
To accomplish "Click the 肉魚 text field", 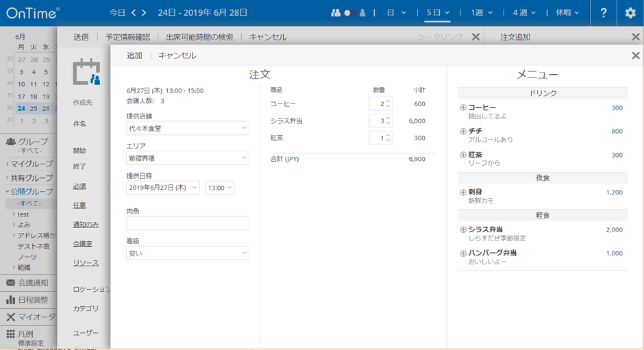I will pyautogui.click(x=187, y=223).
